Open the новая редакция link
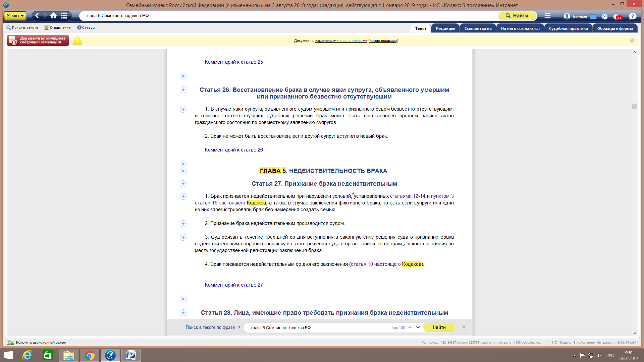This screenshot has height=362, width=644. [383, 41]
